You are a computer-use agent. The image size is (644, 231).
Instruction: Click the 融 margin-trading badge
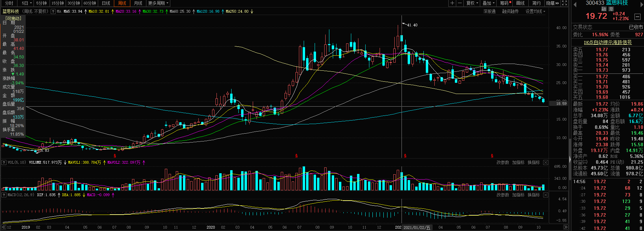tap(604, 9)
